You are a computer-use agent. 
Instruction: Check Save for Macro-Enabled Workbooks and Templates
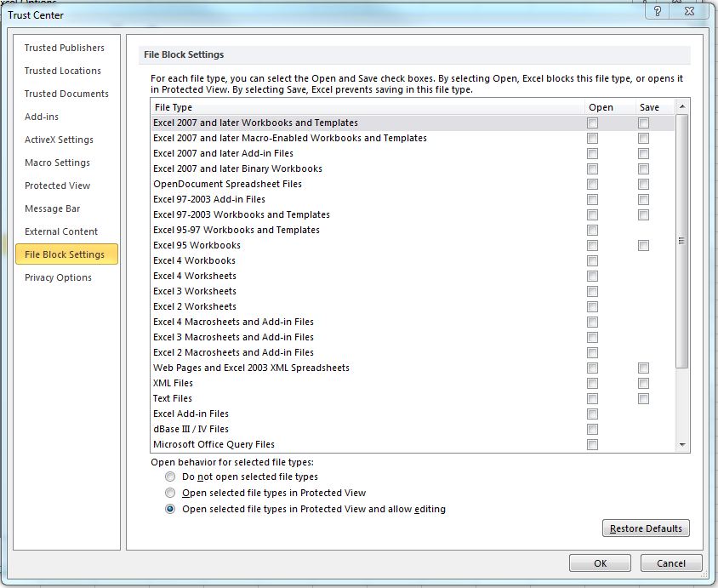643,139
